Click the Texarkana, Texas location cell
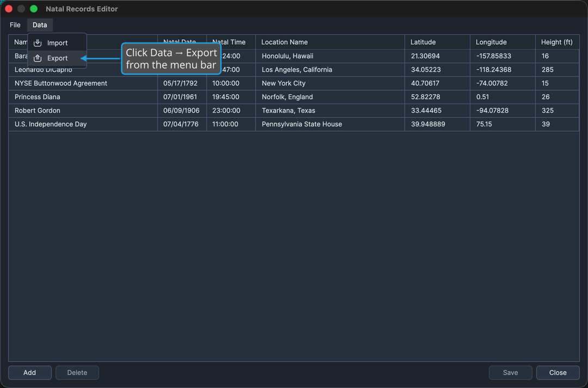The height and width of the screenshot is (388, 588). (330, 110)
